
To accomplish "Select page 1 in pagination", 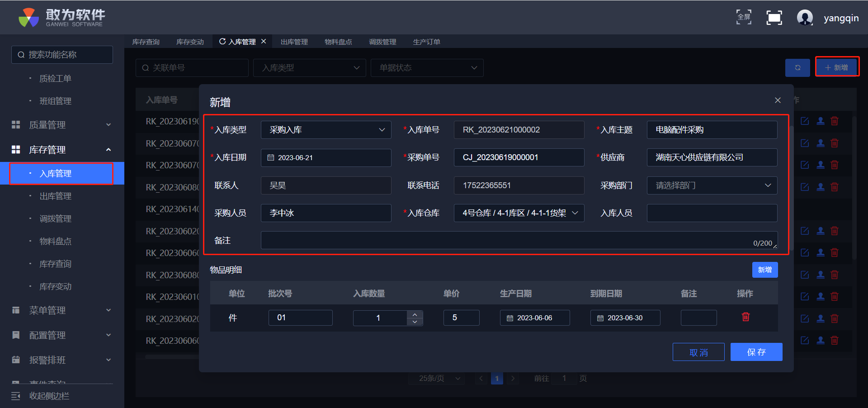I will tap(497, 379).
